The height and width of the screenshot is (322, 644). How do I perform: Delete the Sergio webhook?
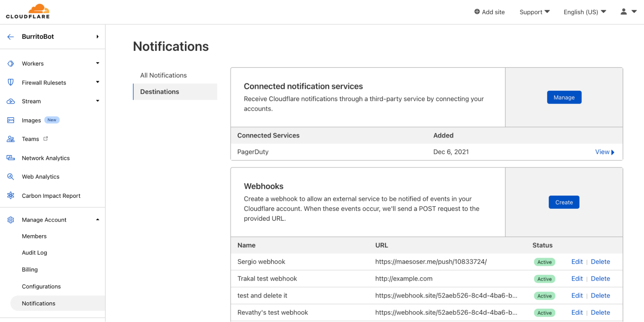click(x=600, y=262)
